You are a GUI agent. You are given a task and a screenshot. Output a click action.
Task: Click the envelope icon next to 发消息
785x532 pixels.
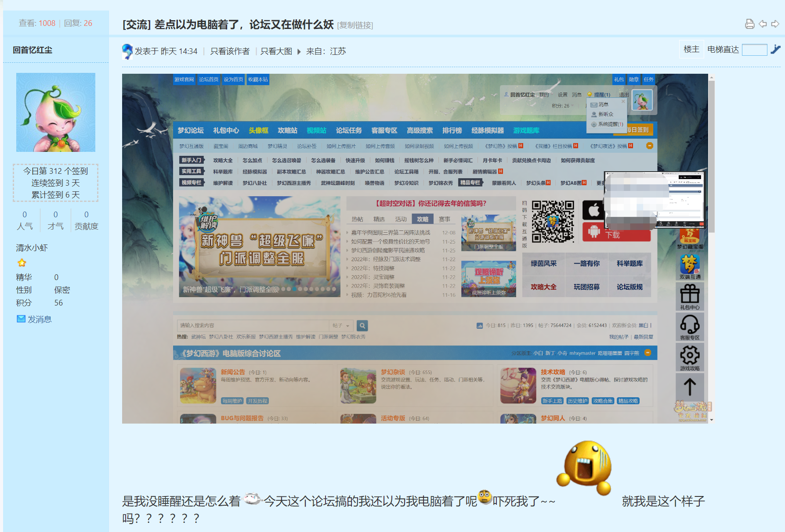[21, 319]
